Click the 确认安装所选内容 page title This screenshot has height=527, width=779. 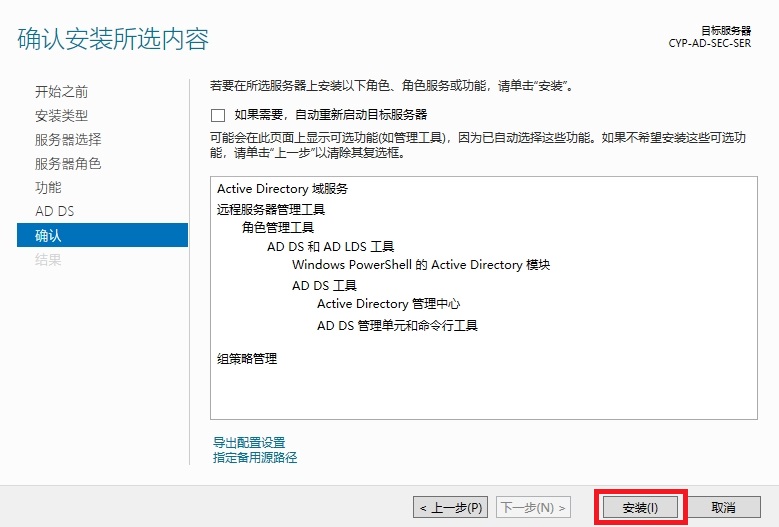[x=113, y=39]
